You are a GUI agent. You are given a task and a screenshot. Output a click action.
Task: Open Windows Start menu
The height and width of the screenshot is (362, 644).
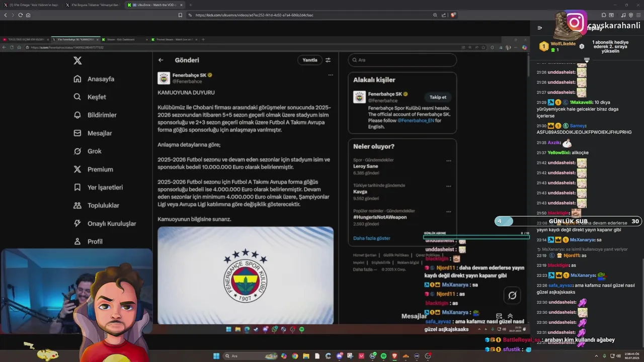216,356
